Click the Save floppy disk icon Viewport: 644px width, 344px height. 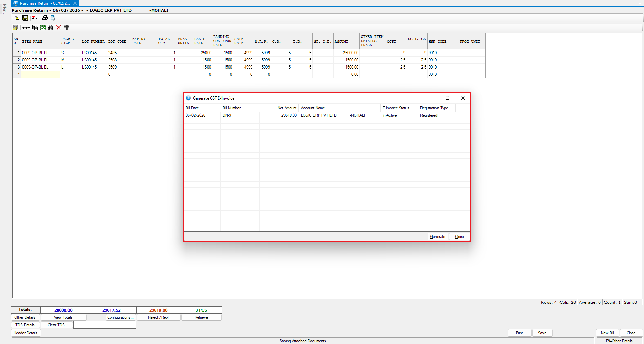coord(25,18)
